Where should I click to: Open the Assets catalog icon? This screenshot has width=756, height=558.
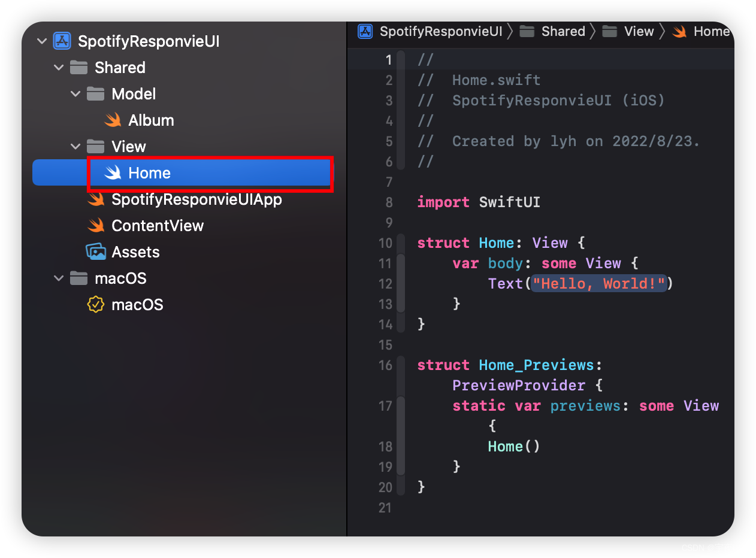(x=96, y=251)
